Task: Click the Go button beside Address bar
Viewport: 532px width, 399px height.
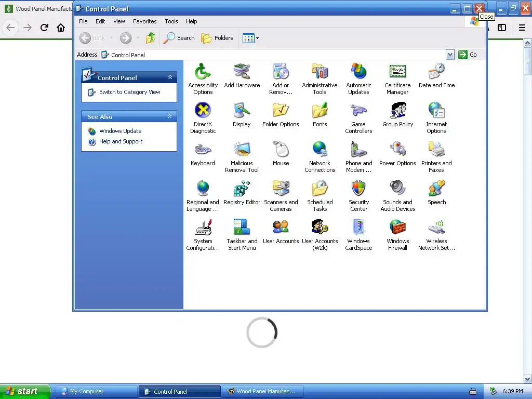Action: (468, 55)
